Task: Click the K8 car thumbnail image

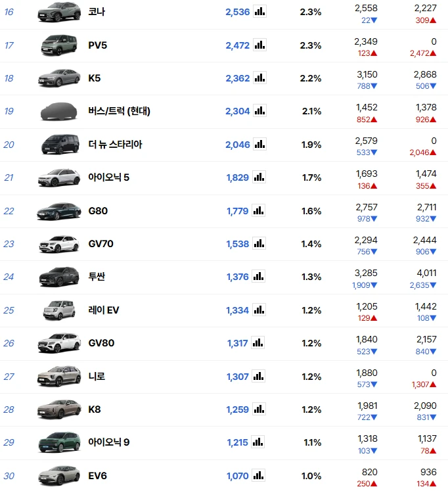Action: [x=59, y=409]
